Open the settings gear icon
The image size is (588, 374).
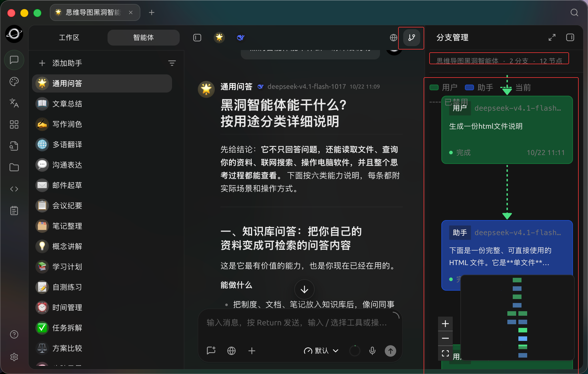click(14, 357)
